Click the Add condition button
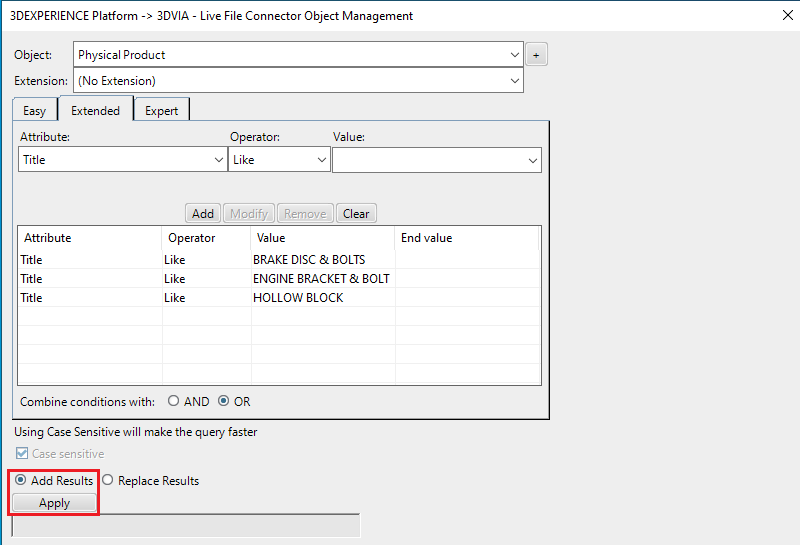Image resolution: width=800 pixels, height=545 pixels. click(203, 213)
